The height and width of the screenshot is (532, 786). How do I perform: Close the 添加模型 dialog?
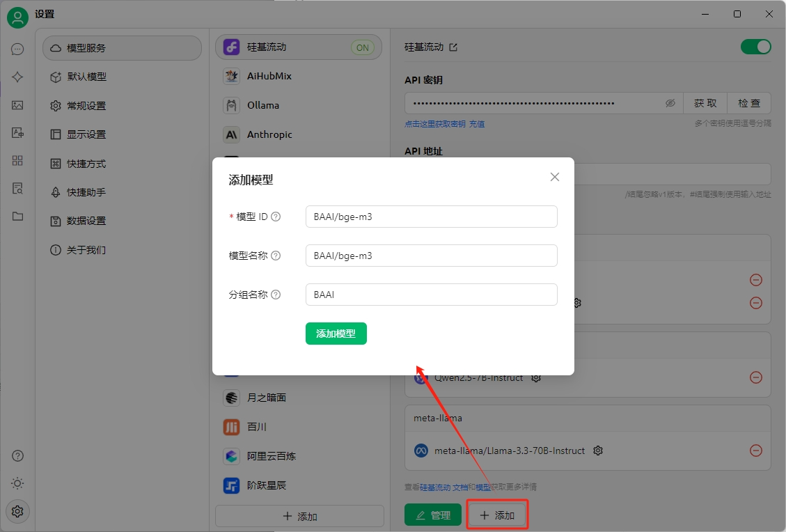click(x=554, y=177)
